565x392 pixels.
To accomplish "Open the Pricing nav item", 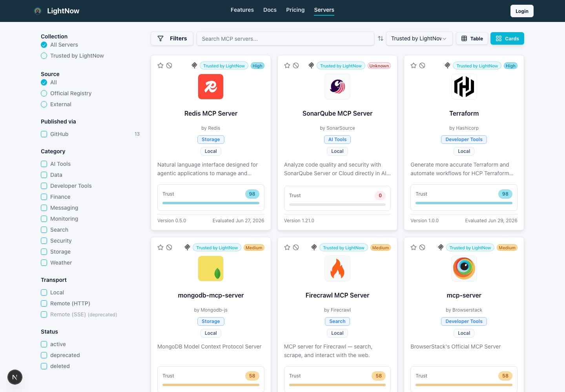I will (x=295, y=10).
